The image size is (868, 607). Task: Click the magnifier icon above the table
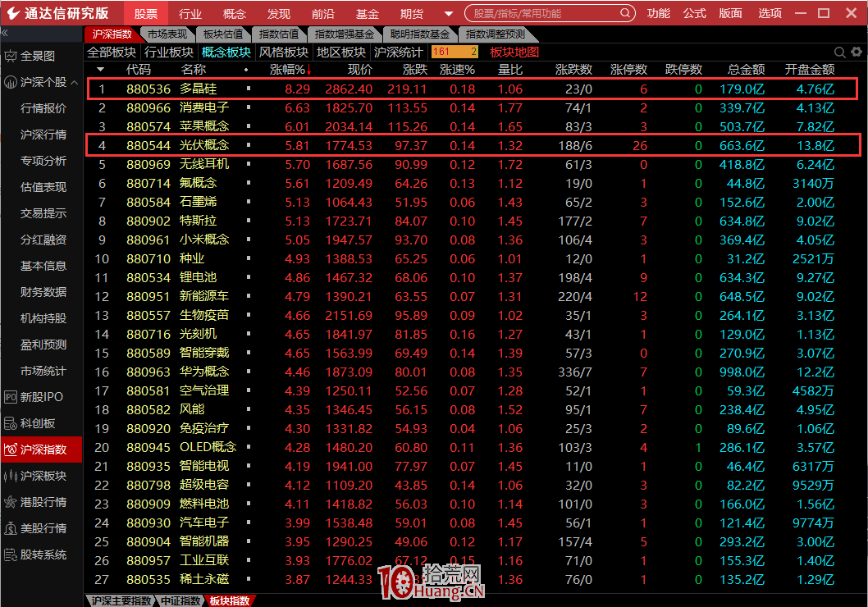tap(840, 52)
